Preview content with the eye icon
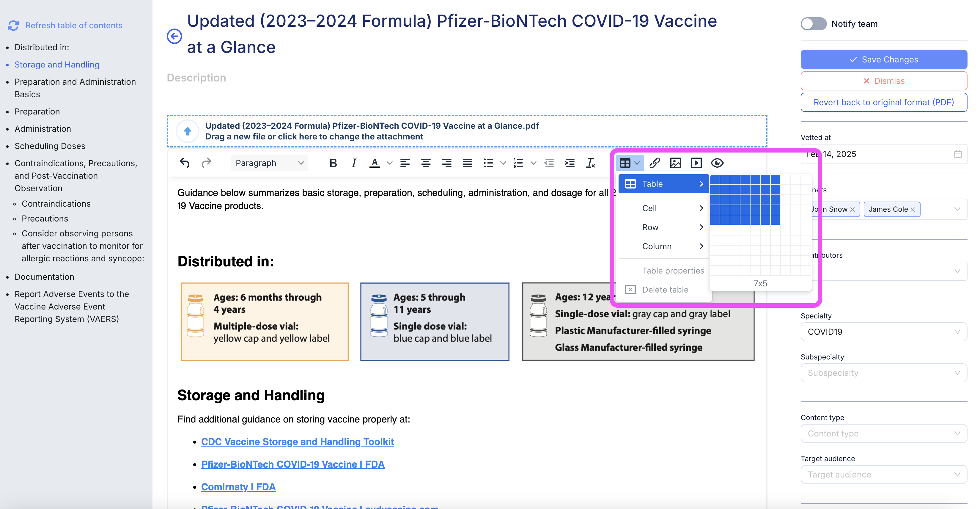This screenshot has width=980, height=509. [717, 163]
